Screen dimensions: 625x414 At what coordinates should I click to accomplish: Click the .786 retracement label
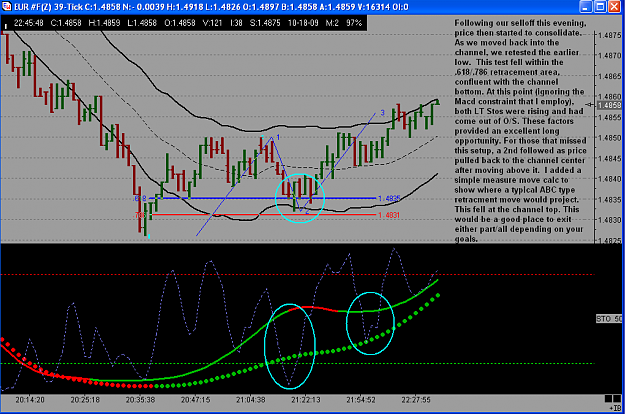point(140,215)
